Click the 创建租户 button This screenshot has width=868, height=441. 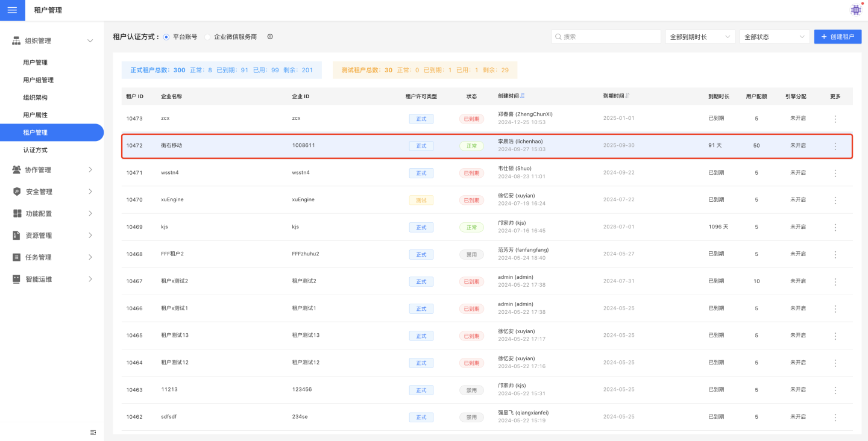[837, 37]
